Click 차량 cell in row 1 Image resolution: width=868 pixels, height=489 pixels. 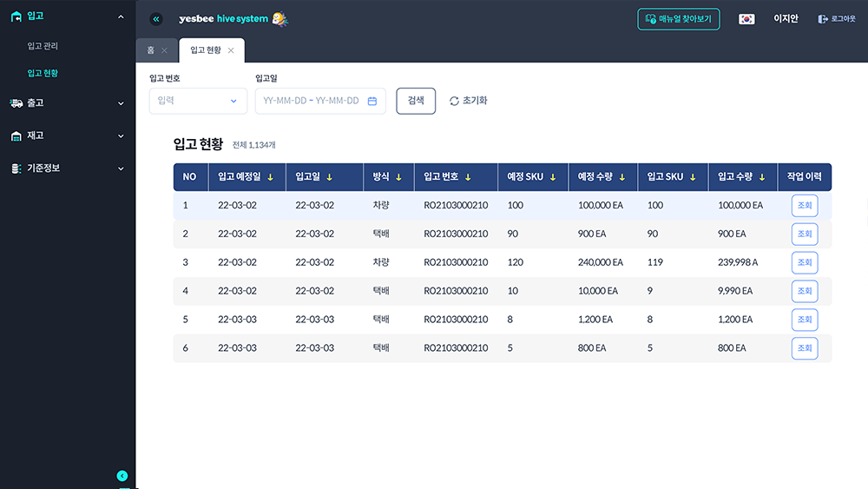click(x=381, y=206)
